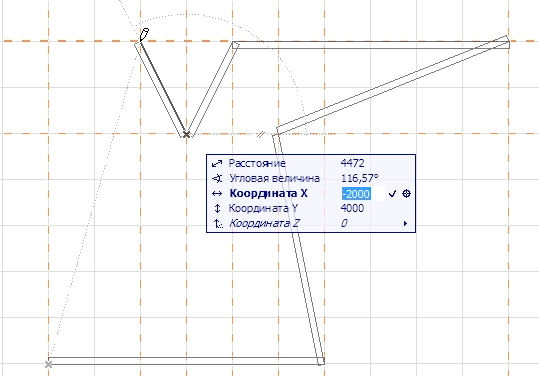Select the Координата X label
Screen dimensions: 539x376
[x=268, y=194]
